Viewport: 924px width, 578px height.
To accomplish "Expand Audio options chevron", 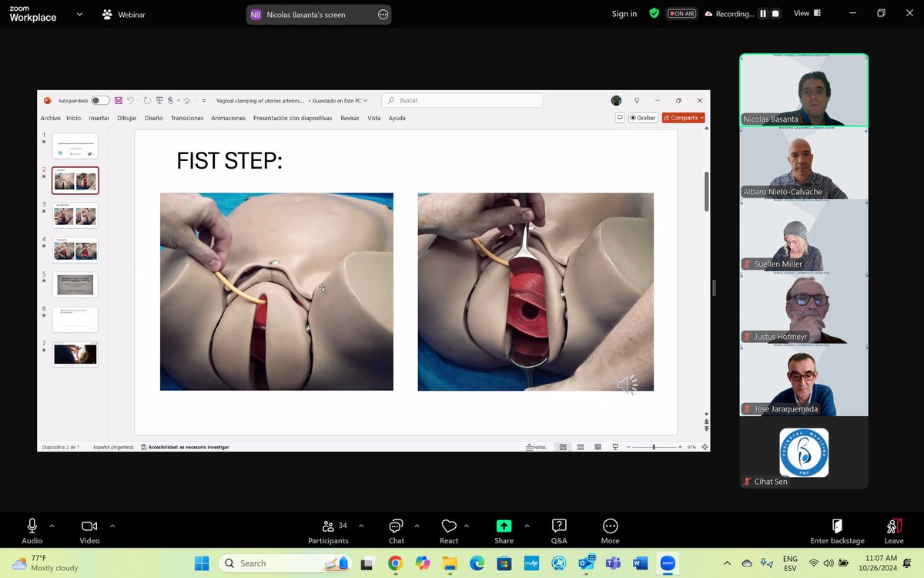I will pos(52,526).
